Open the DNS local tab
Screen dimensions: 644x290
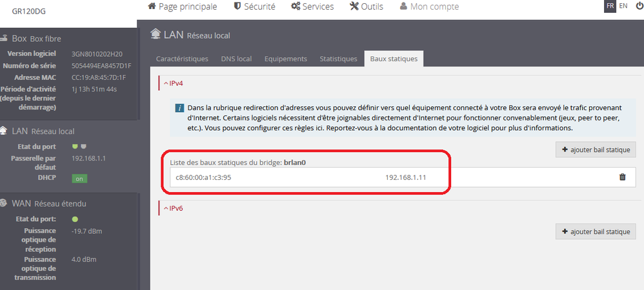(236, 59)
